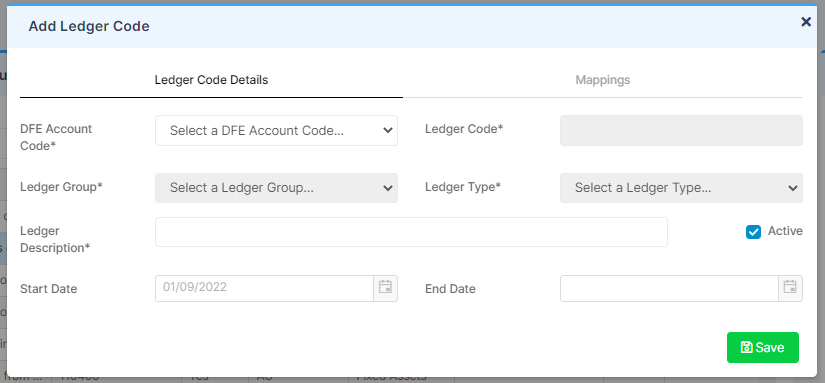Click the Ledger Group* label
The width and height of the screenshot is (825, 383).
coord(62,187)
